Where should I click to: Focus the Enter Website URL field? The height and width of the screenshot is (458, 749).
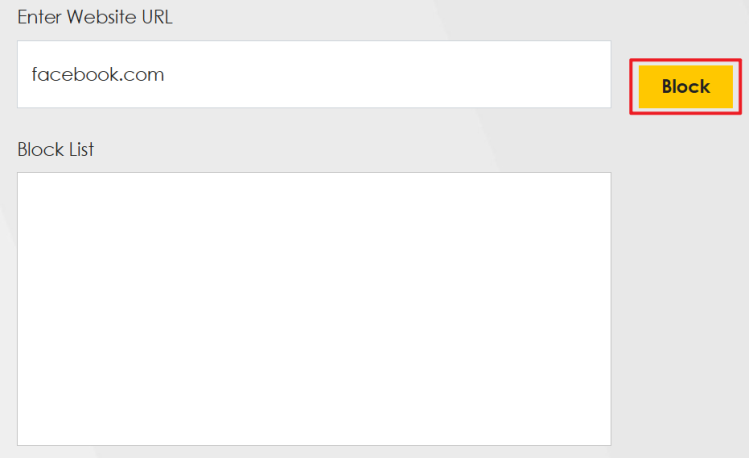[x=314, y=74]
